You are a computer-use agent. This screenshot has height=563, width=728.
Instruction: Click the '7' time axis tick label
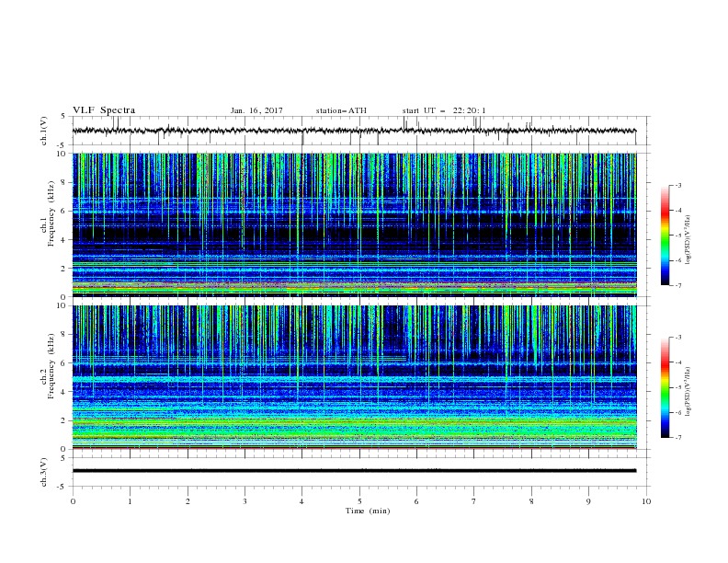(x=474, y=501)
